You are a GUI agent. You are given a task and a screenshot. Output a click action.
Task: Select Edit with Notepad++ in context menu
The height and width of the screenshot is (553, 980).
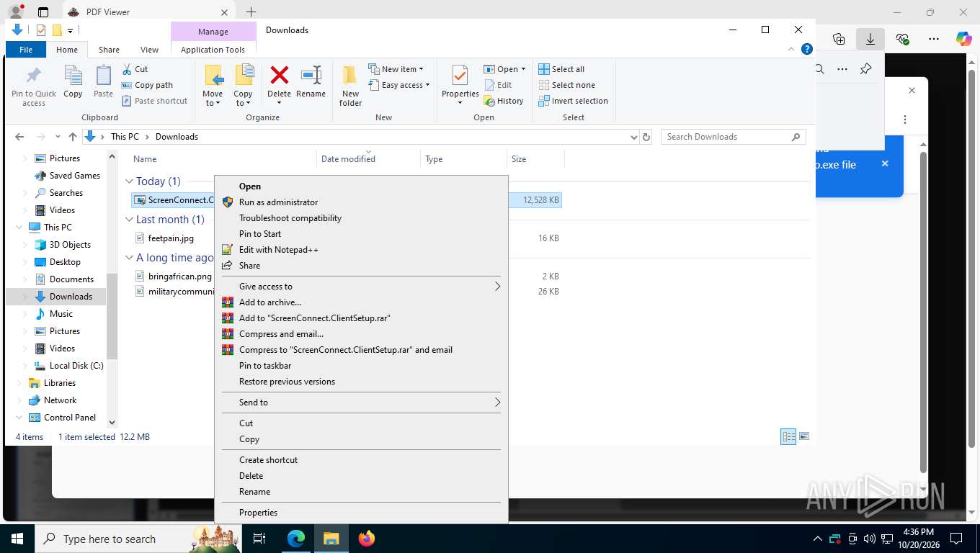coord(278,250)
